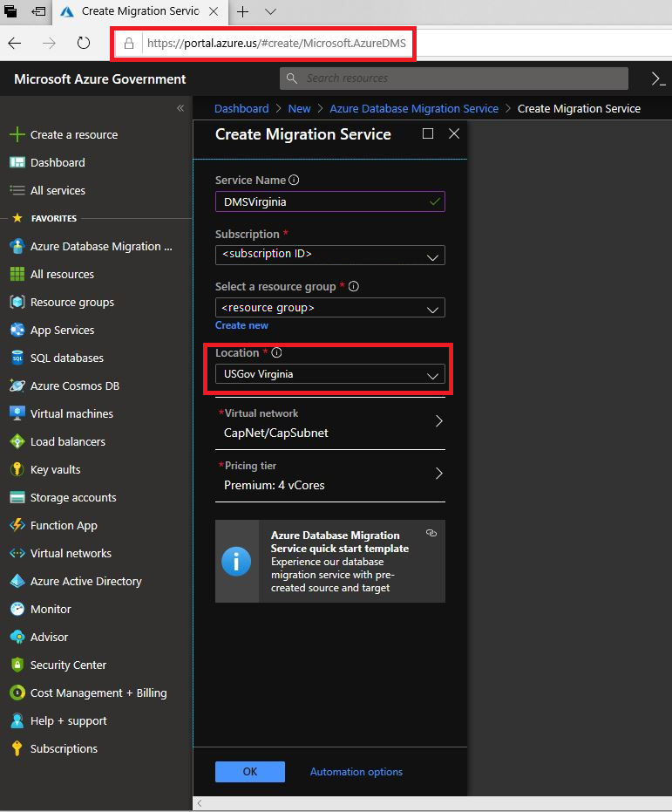Image resolution: width=672 pixels, height=812 pixels.
Task: Open Azure Active Directory icon
Action: 17,582
